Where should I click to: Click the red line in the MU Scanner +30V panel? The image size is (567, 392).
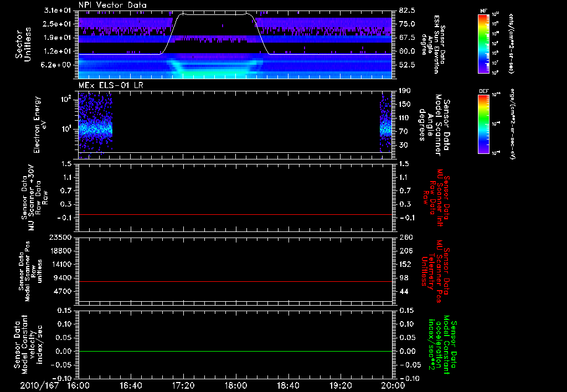click(235, 214)
